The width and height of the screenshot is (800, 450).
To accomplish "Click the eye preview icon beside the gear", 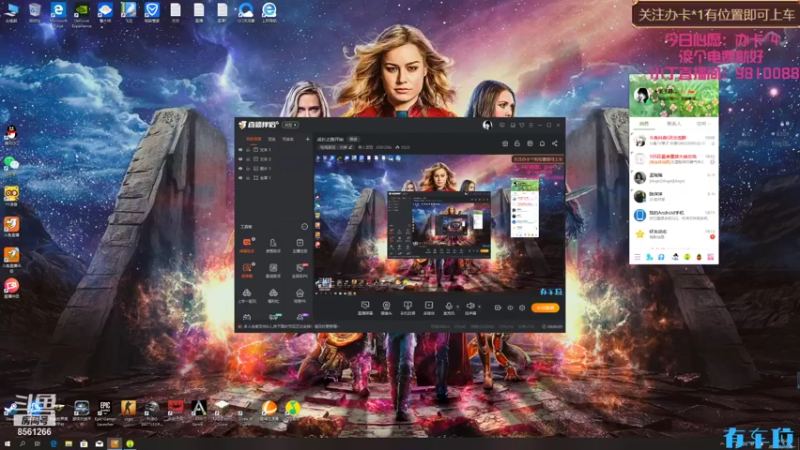I will pyautogui.click(x=510, y=308).
